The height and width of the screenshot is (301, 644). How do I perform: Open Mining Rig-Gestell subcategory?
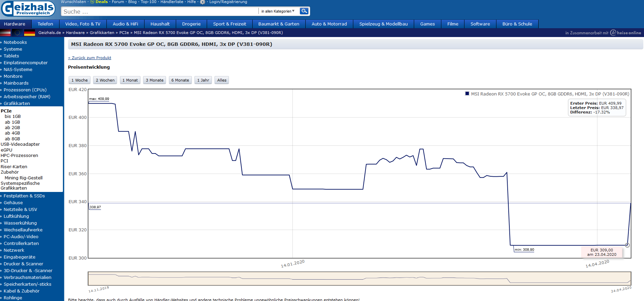click(24, 178)
